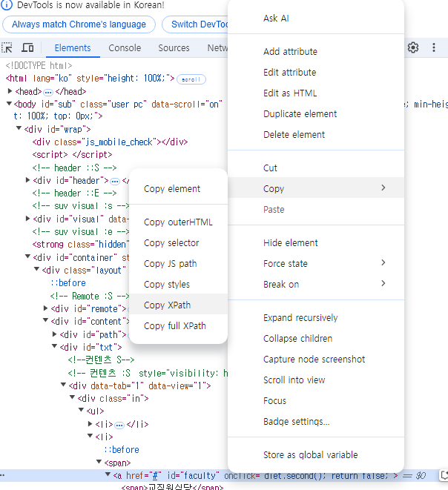Select Focus menu entry
The width and height of the screenshot is (448, 490).
tap(316, 400)
